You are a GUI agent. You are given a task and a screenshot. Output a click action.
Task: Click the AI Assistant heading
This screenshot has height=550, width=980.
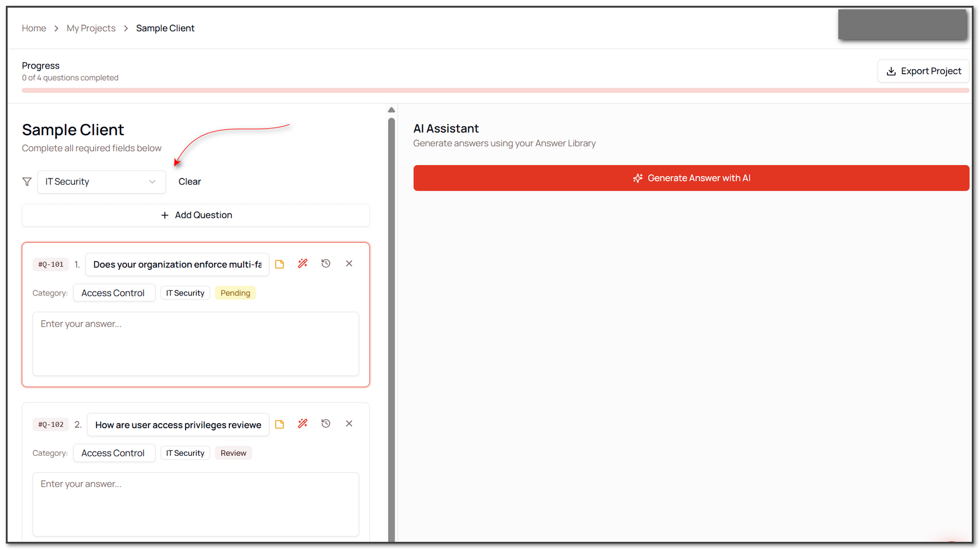(446, 129)
